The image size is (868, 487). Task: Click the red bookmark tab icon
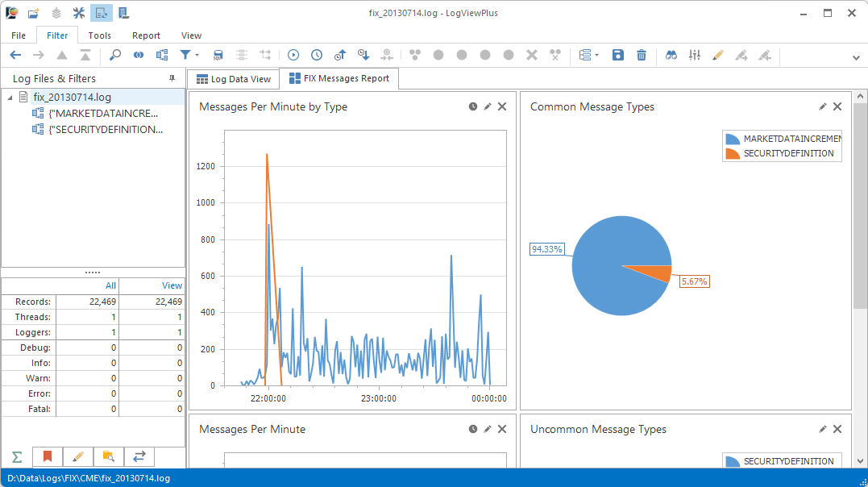(x=48, y=456)
